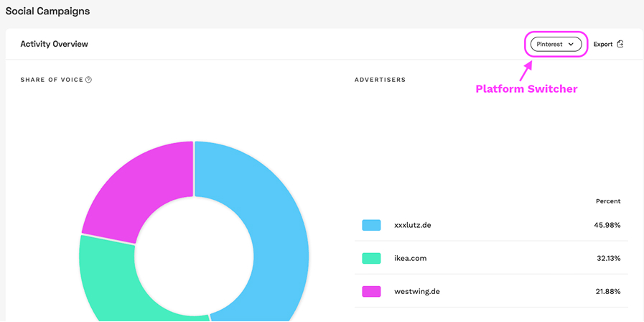This screenshot has height=322, width=644.
Task: Select the westwing.de advertiser name
Action: pyautogui.click(x=417, y=292)
